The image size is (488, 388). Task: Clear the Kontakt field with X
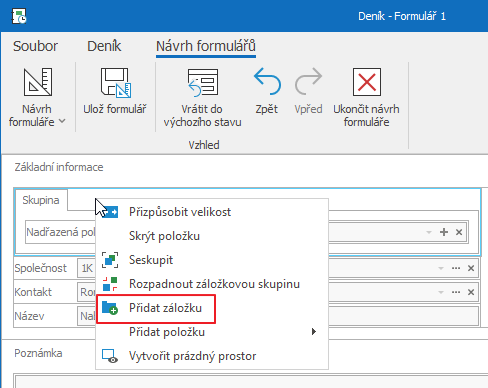tap(471, 292)
